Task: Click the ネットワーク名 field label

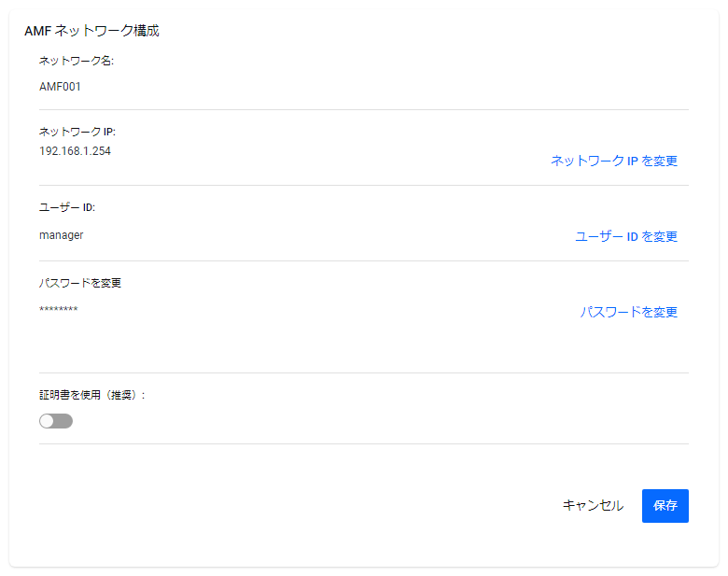Action: tap(76, 61)
